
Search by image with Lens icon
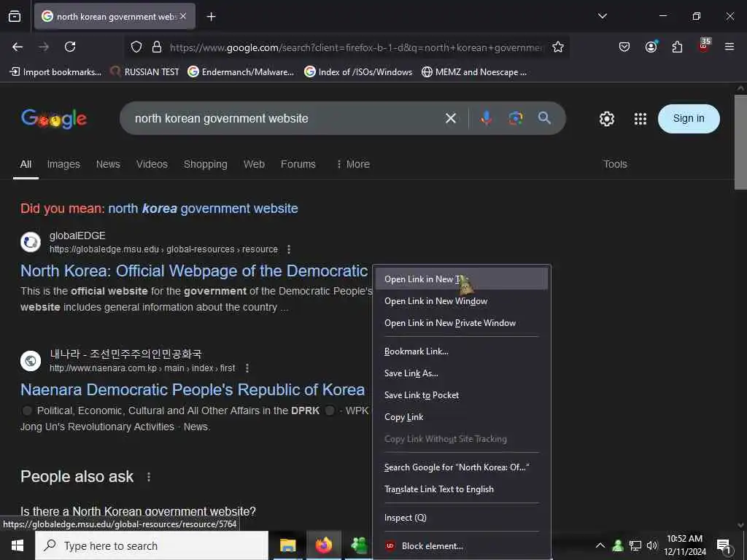tap(516, 118)
